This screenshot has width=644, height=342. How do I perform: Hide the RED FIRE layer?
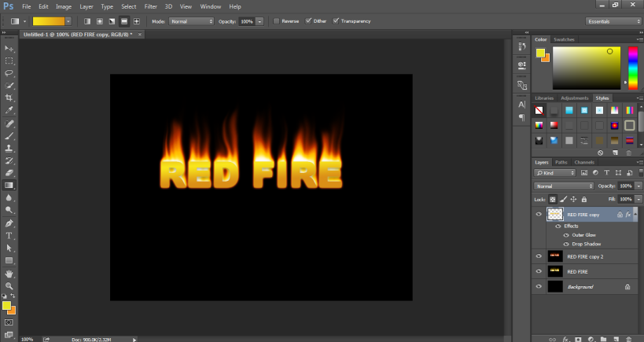click(x=539, y=271)
